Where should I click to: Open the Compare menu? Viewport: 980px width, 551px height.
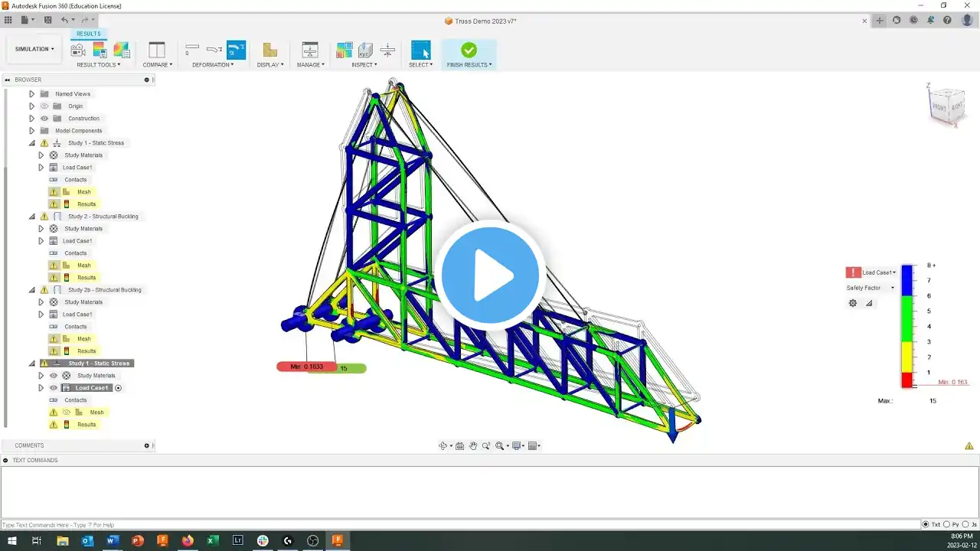pos(157,65)
